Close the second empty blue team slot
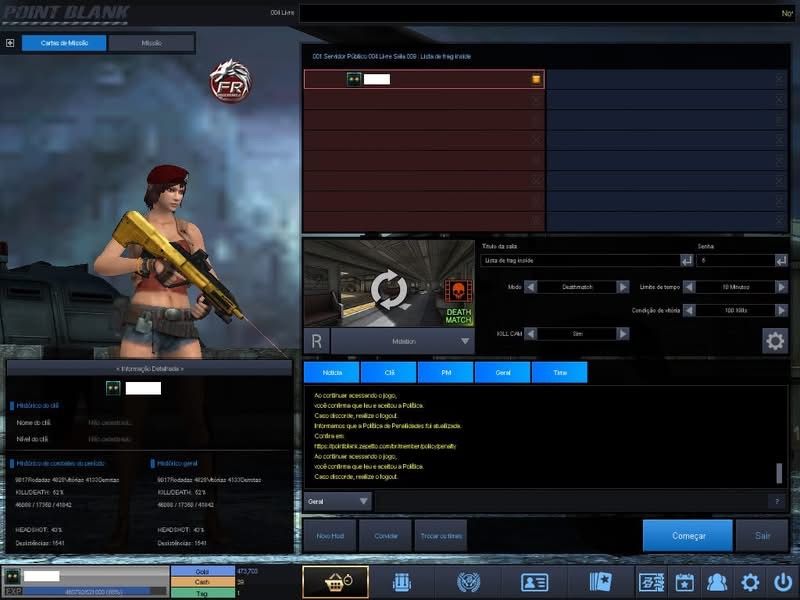Image resolution: width=800 pixels, height=600 pixels. coord(779,99)
